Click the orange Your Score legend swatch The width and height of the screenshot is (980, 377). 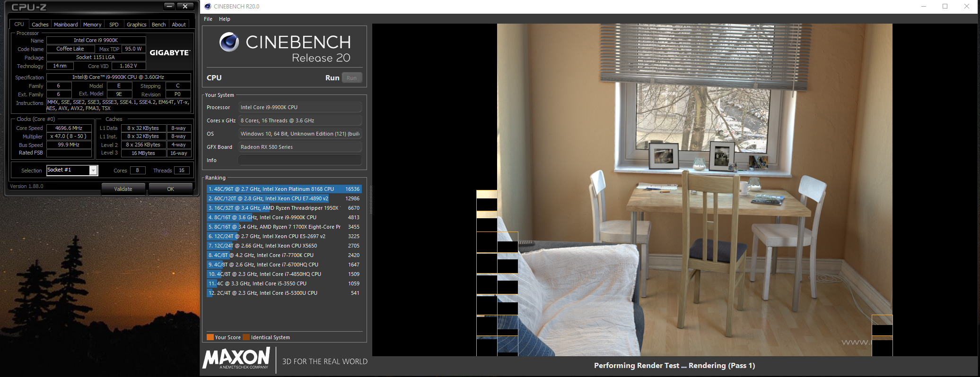pos(210,337)
